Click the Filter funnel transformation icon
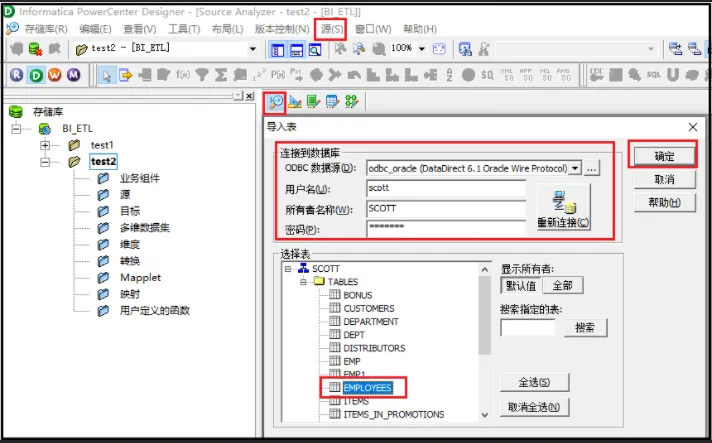712x443 pixels. coord(202,75)
